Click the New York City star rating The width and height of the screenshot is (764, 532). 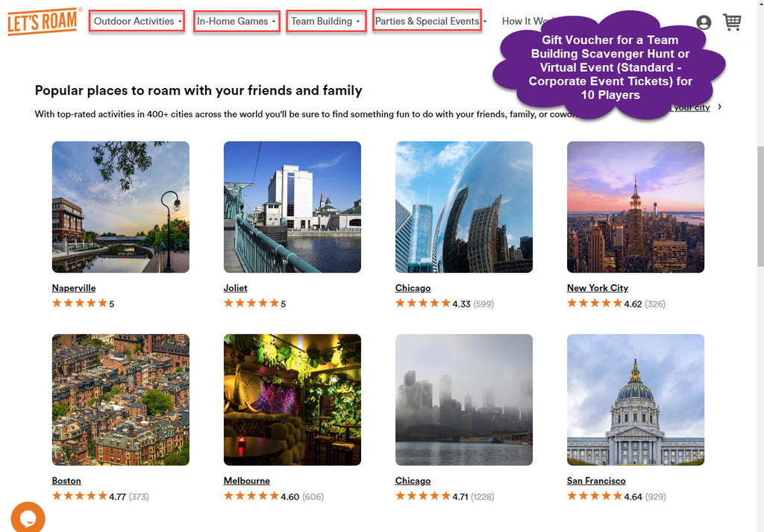(595, 304)
